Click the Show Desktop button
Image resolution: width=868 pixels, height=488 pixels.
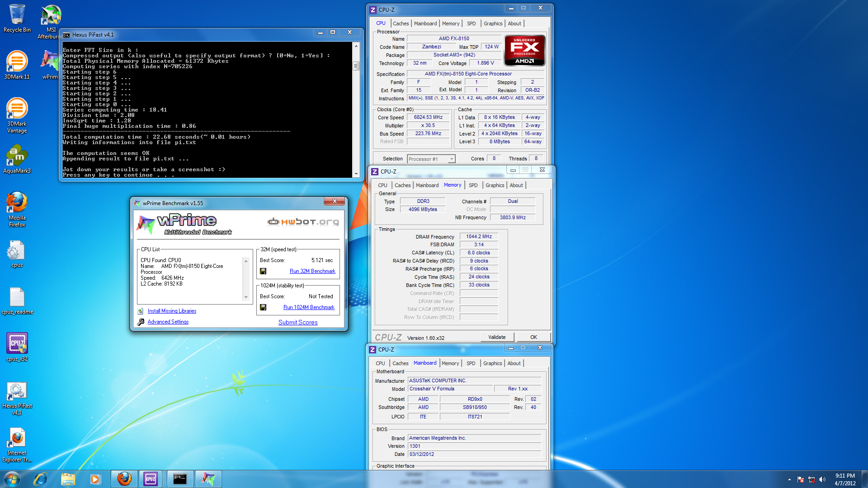(865, 479)
